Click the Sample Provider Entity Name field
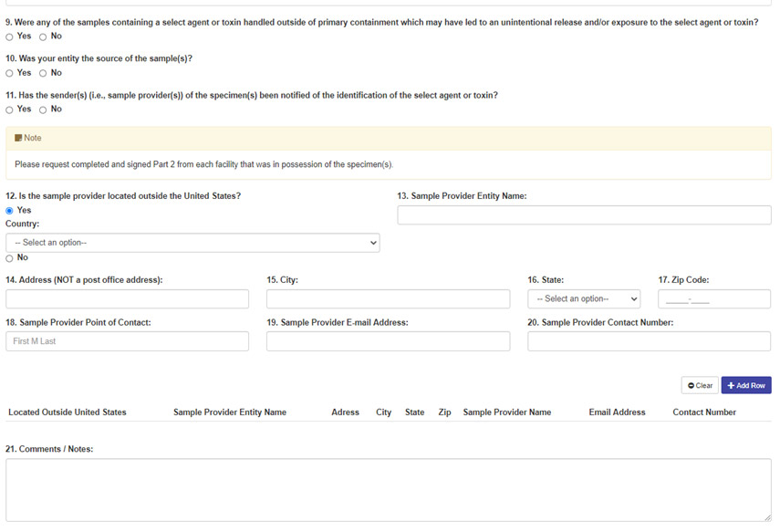Screen dimensions: 780x532 pos(584,215)
